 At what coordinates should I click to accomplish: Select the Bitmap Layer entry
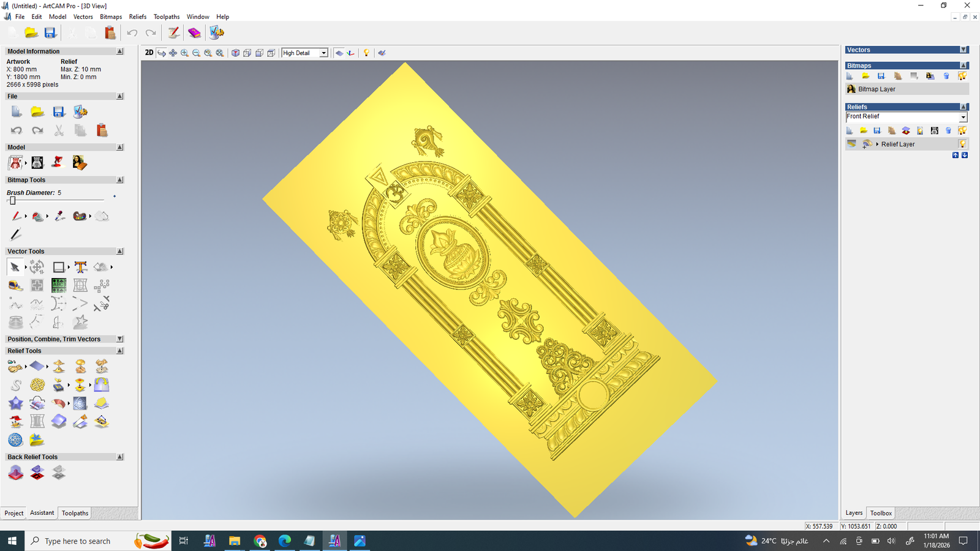point(876,89)
